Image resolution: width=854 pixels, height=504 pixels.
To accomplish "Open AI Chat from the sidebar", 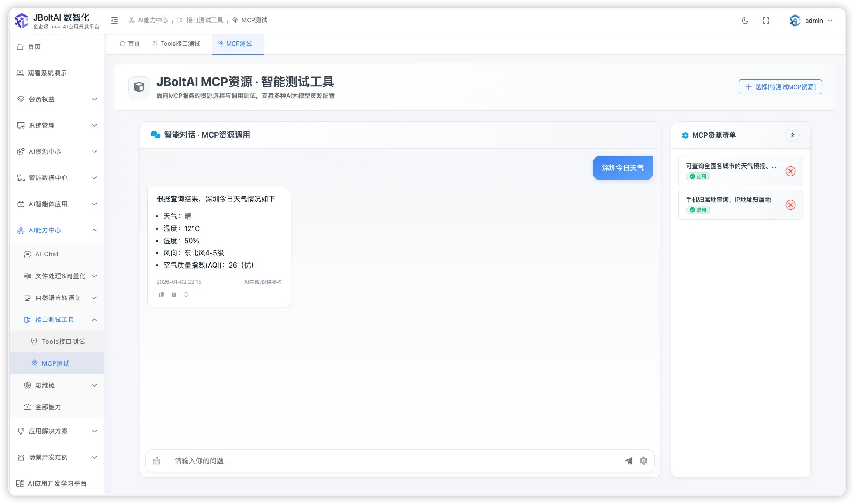I will click(x=47, y=254).
